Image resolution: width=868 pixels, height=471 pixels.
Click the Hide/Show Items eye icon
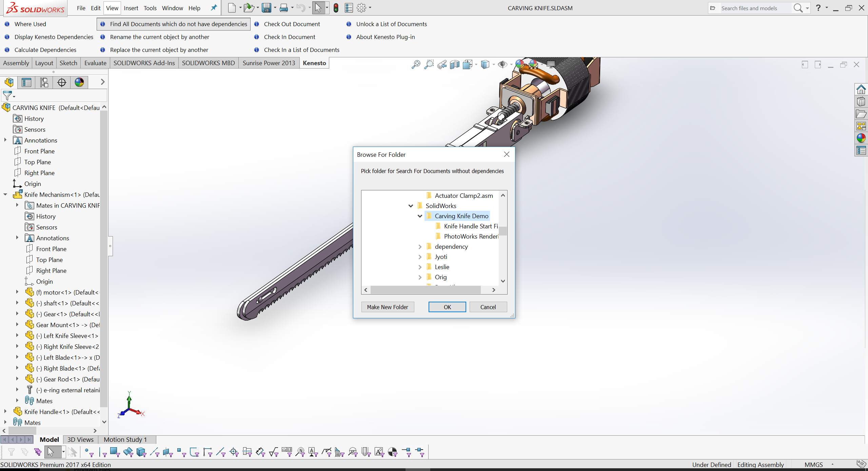click(502, 64)
